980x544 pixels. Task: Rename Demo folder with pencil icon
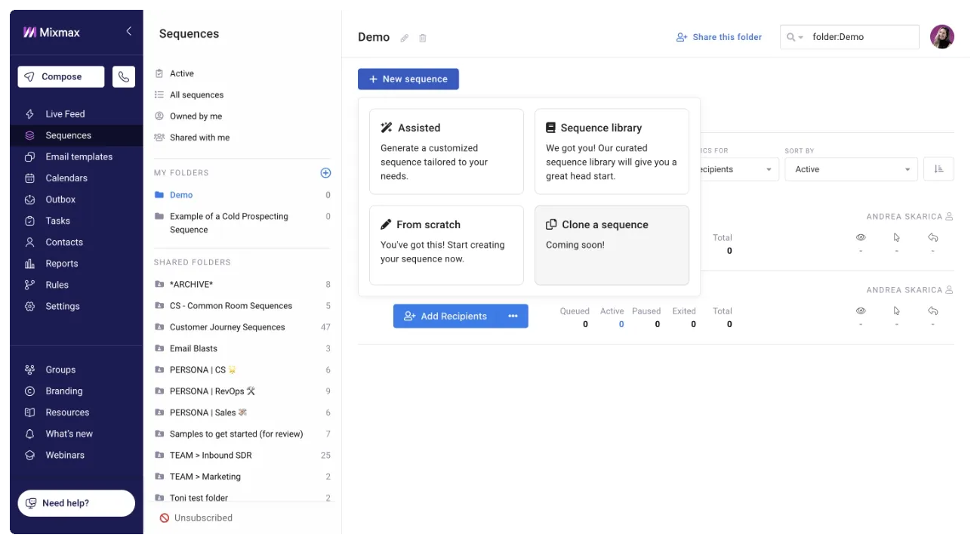405,38
